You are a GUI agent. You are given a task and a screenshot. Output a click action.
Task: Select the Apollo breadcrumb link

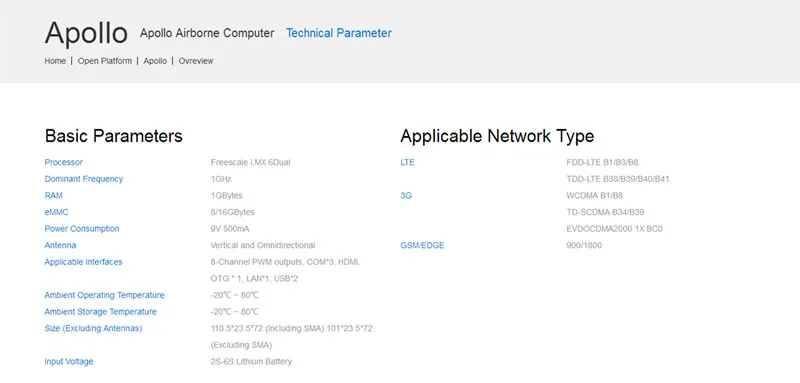[155, 61]
